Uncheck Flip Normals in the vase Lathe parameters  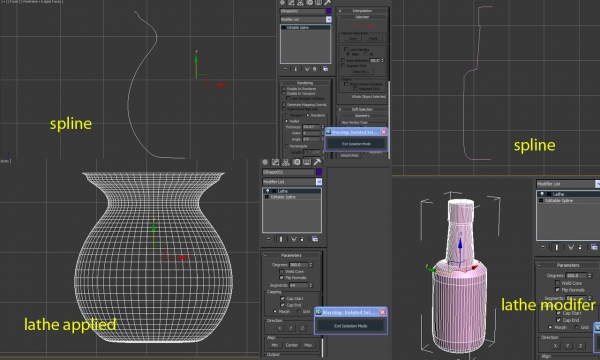(282, 277)
